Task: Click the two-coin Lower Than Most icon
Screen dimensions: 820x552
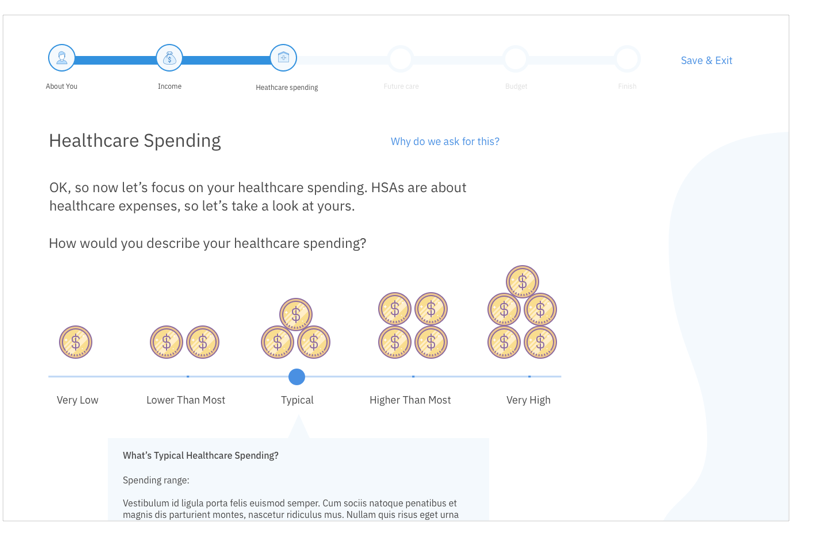Action: coord(185,342)
